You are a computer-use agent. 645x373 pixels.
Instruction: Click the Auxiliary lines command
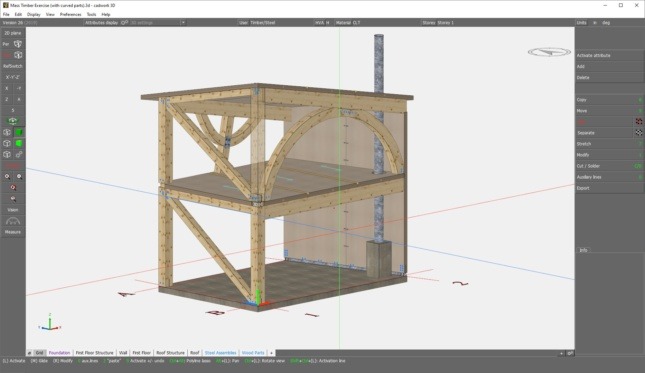[610, 177]
